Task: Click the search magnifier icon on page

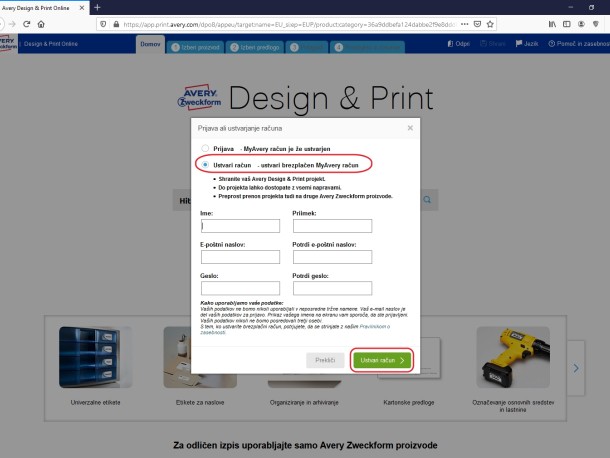Action: click(x=427, y=200)
